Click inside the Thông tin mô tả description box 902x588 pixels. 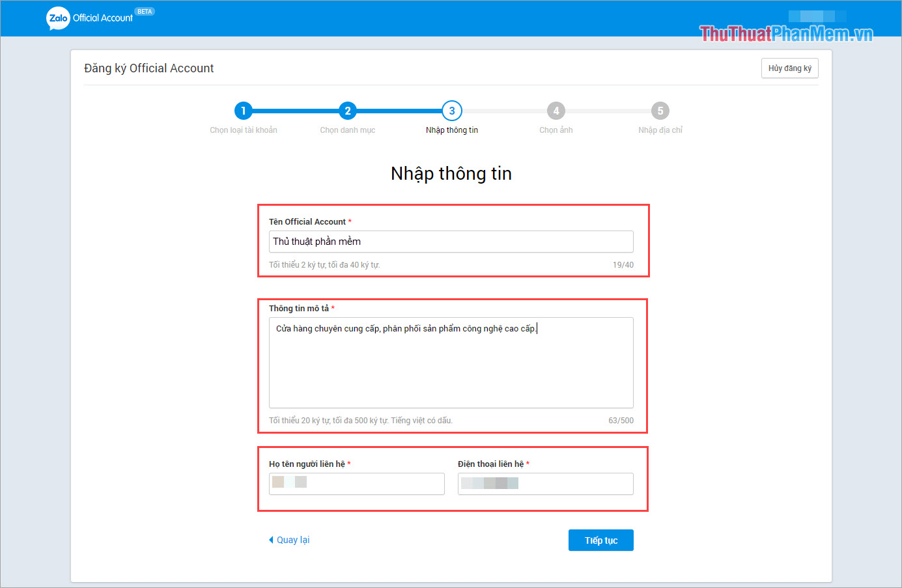(451, 361)
